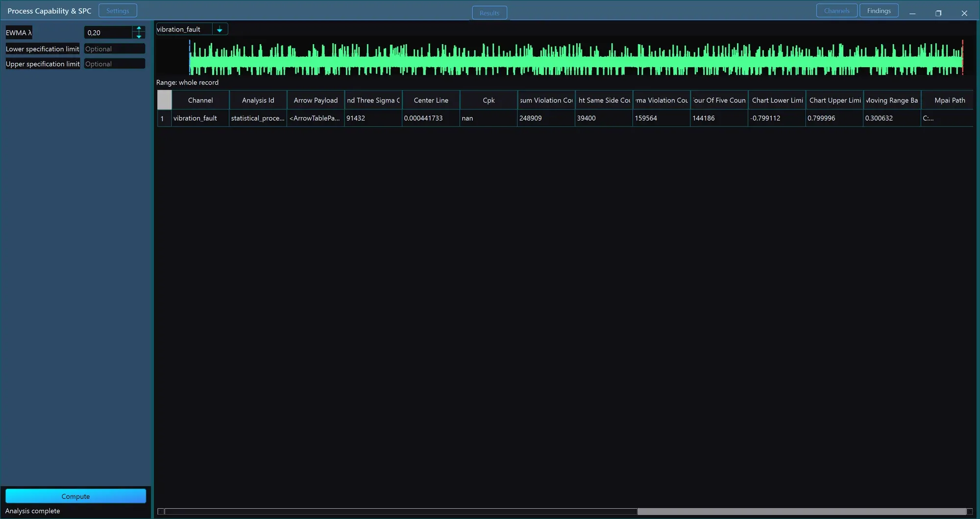
Task: Expand the vibration_fault channel dropdown
Action: click(x=220, y=29)
